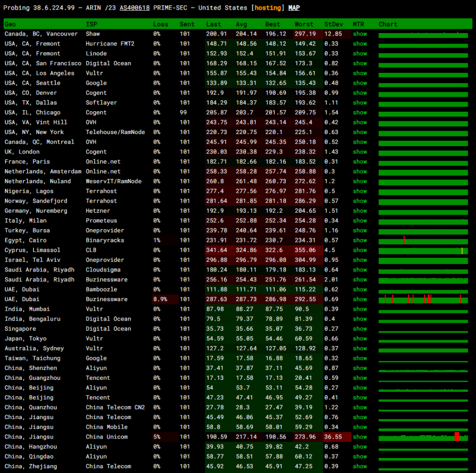
Task: Show MTR for Dubai Buzinessware row
Action: point(360,299)
